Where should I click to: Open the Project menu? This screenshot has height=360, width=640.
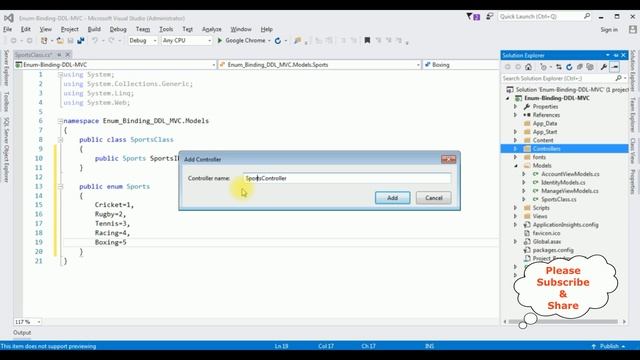click(x=69, y=29)
